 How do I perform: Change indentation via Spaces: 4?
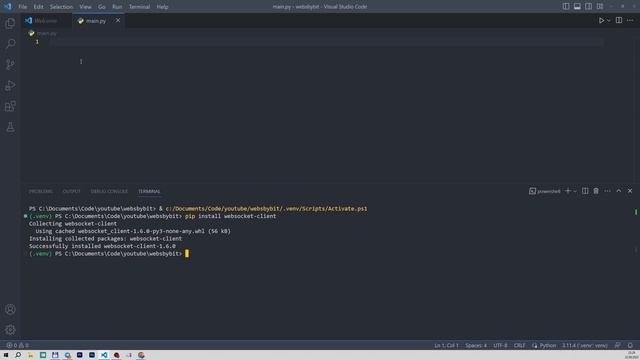point(476,345)
